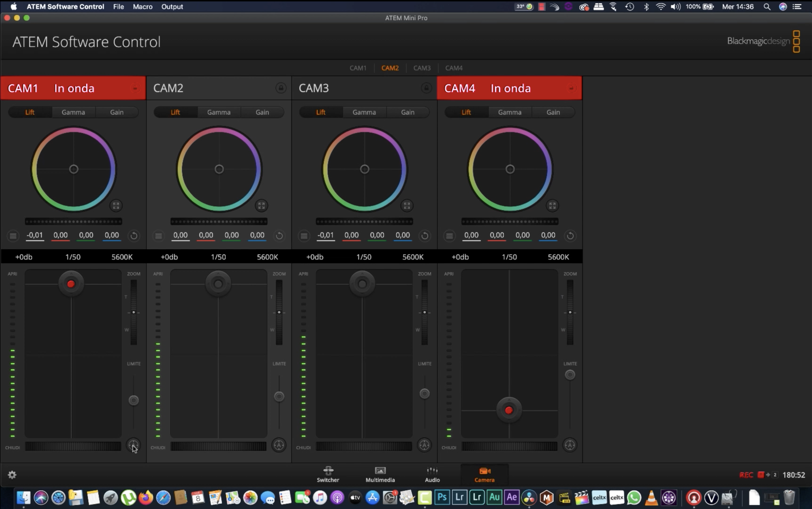
Task: Reset CAM2 lift values
Action: click(279, 236)
